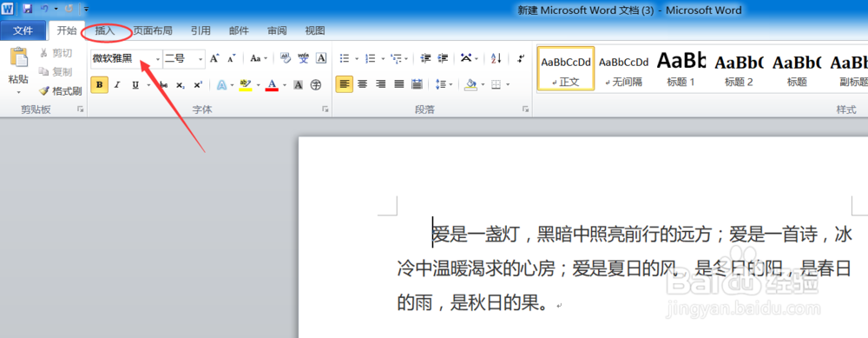
Task: Apply the No Spacing (无间隔) style
Action: coord(623,69)
